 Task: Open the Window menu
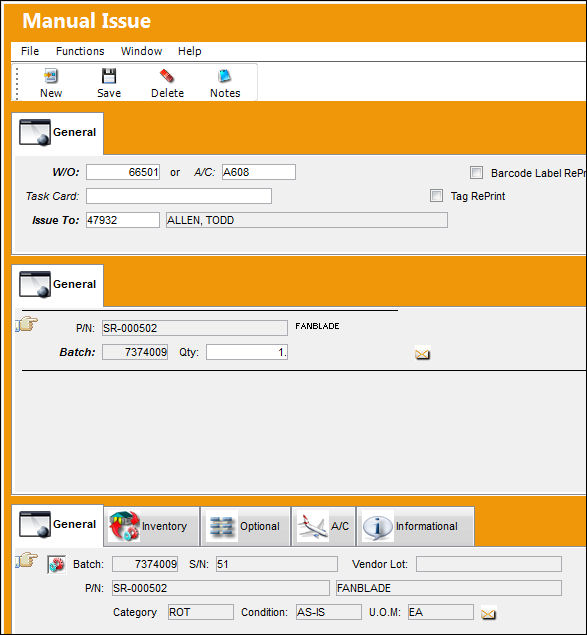(x=141, y=51)
